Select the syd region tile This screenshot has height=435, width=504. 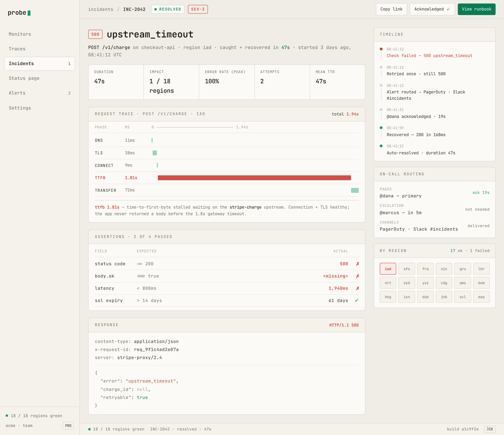click(407, 283)
